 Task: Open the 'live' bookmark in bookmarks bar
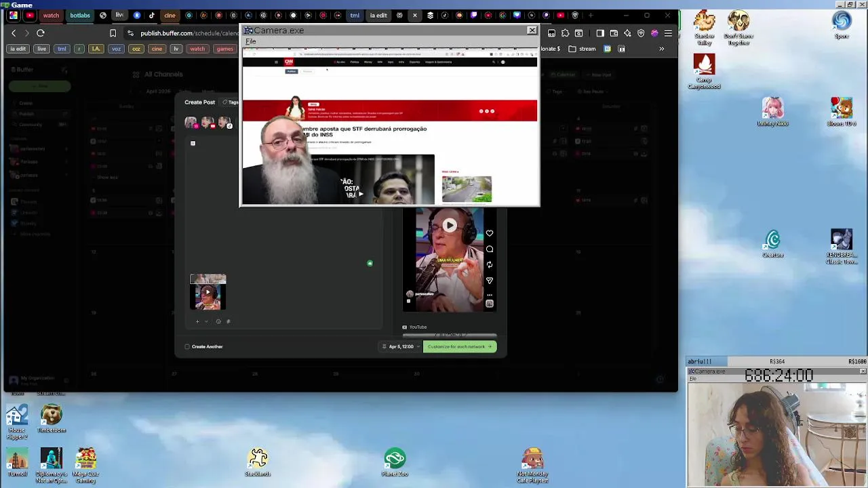point(41,49)
